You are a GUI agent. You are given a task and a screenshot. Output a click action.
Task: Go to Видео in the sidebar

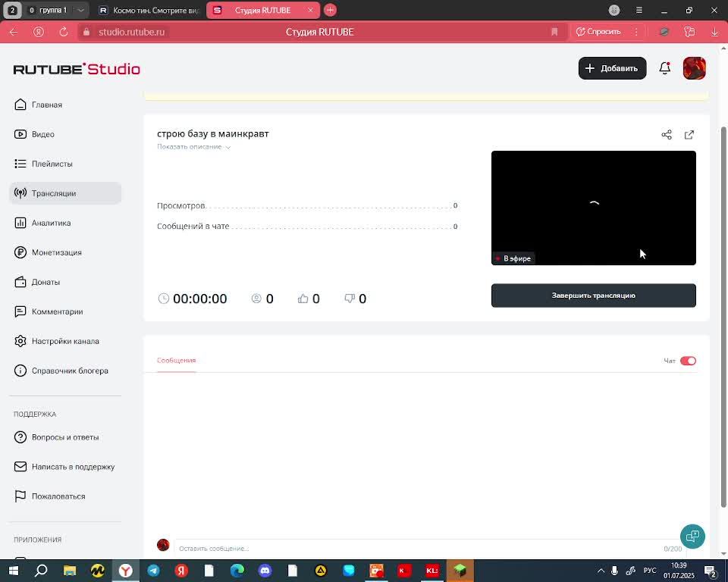coord(34,134)
